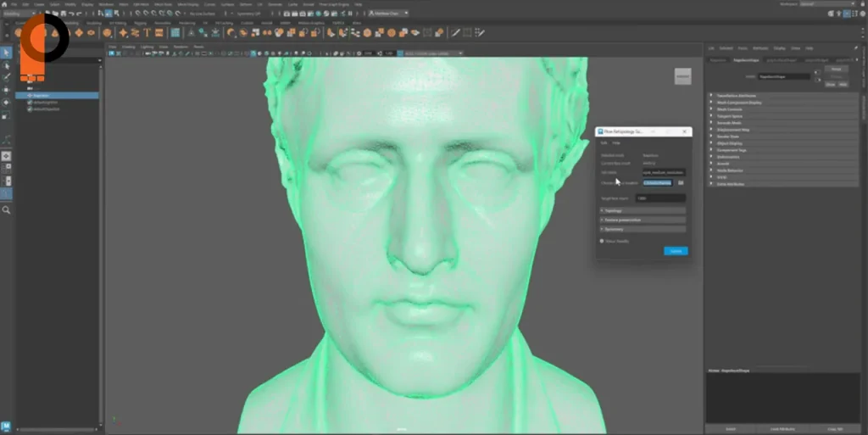
Task: Select the Paint Selection tool in toolbox
Action: tap(7, 76)
